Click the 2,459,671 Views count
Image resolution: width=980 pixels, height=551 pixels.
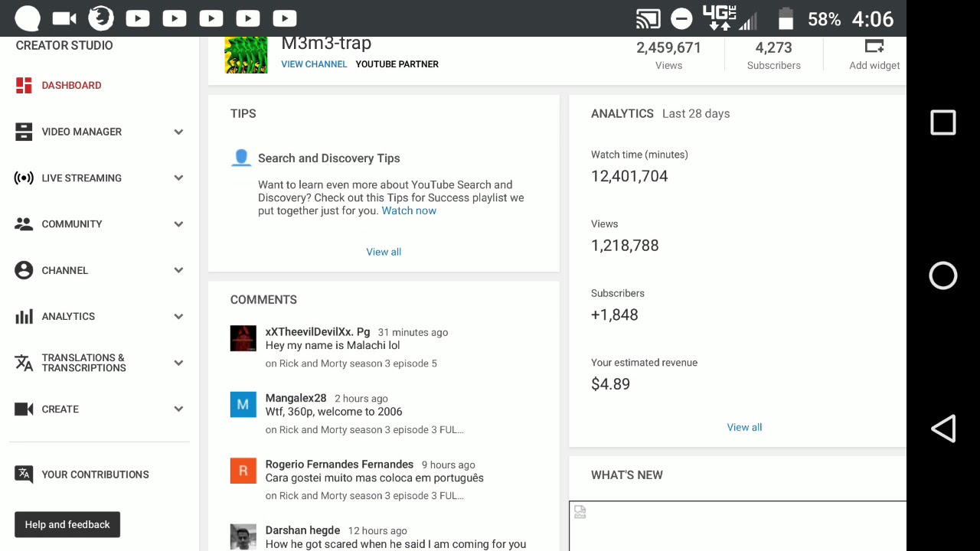pos(668,47)
